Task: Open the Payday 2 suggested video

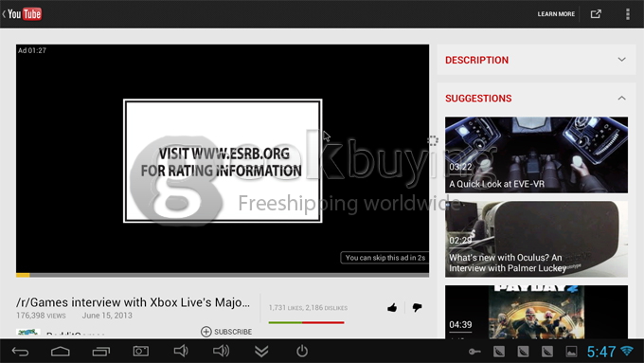Action: (x=536, y=312)
